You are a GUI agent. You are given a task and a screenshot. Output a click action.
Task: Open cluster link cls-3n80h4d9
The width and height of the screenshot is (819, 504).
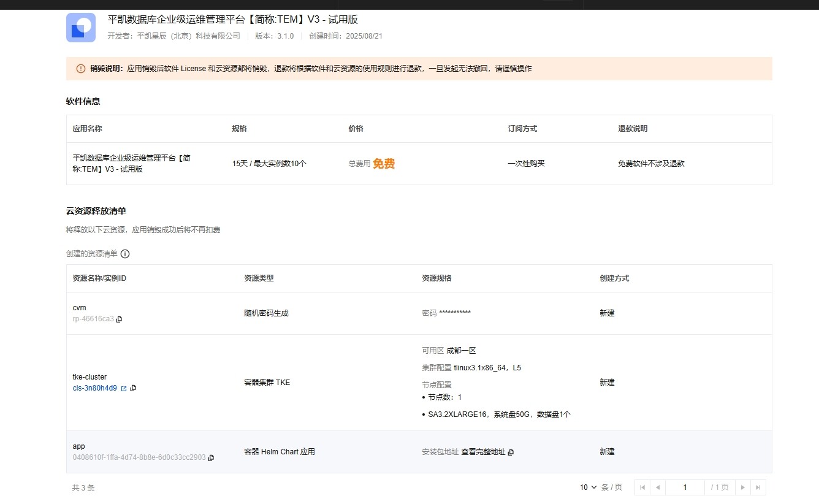pos(95,389)
